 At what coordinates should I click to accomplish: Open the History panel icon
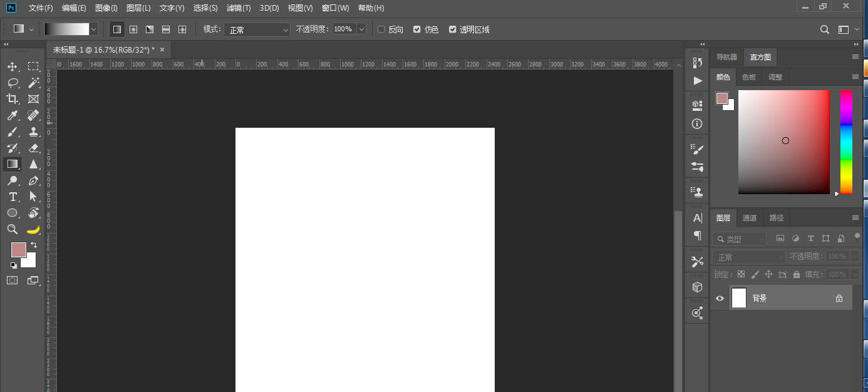[x=697, y=63]
